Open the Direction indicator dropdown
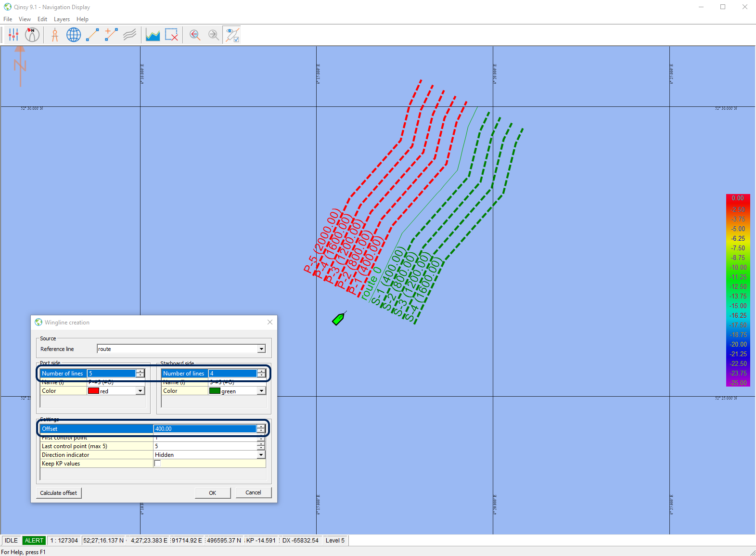Viewport: 756px width, 556px height. (261, 455)
